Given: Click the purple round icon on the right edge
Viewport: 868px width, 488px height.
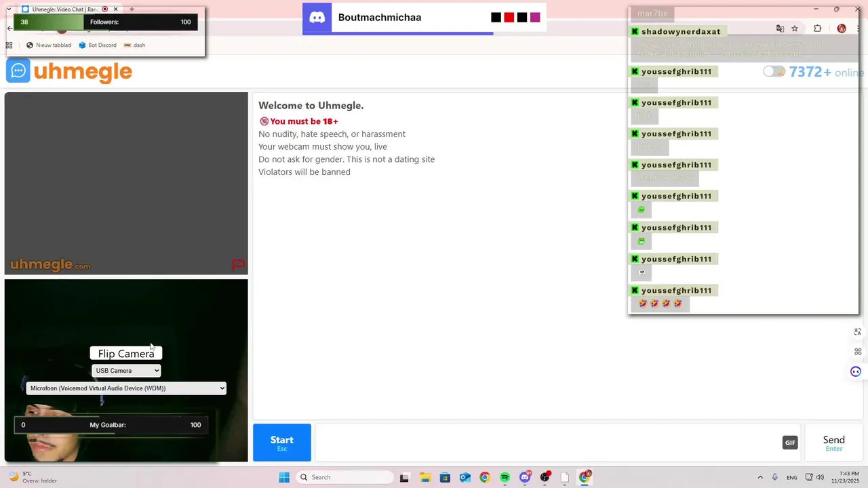Looking at the screenshot, I should click(856, 371).
